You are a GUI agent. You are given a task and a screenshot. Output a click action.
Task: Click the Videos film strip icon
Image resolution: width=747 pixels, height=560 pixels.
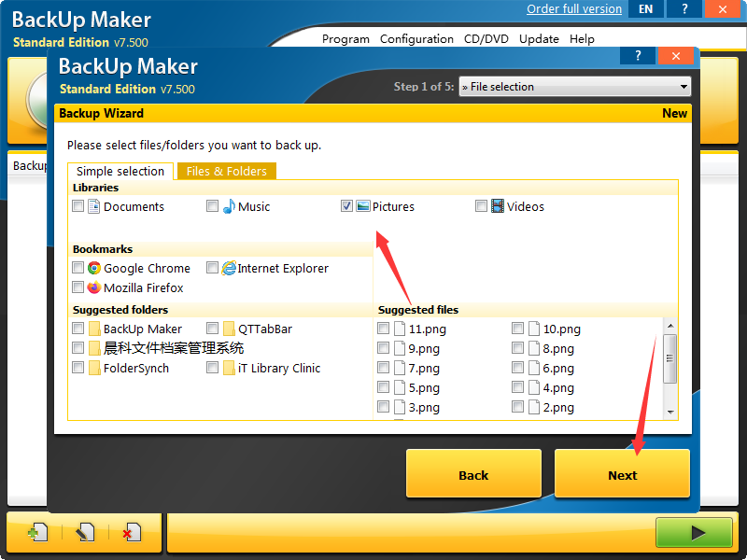coord(498,206)
